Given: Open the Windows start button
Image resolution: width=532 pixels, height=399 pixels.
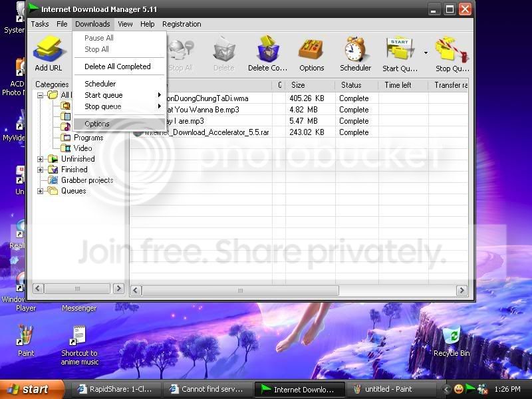Looking at the screenshot, I should [31, 389].
